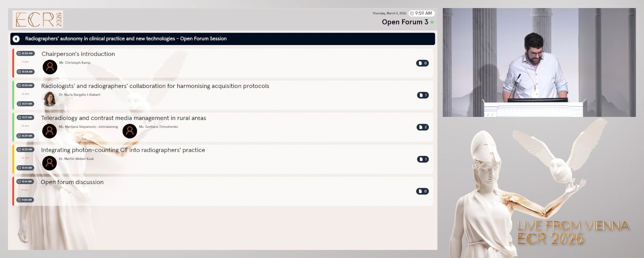Click the 9:59 AM clock display
Image resolution: width=644 pixels, height=258 pixels.
(x=421, y=13)
